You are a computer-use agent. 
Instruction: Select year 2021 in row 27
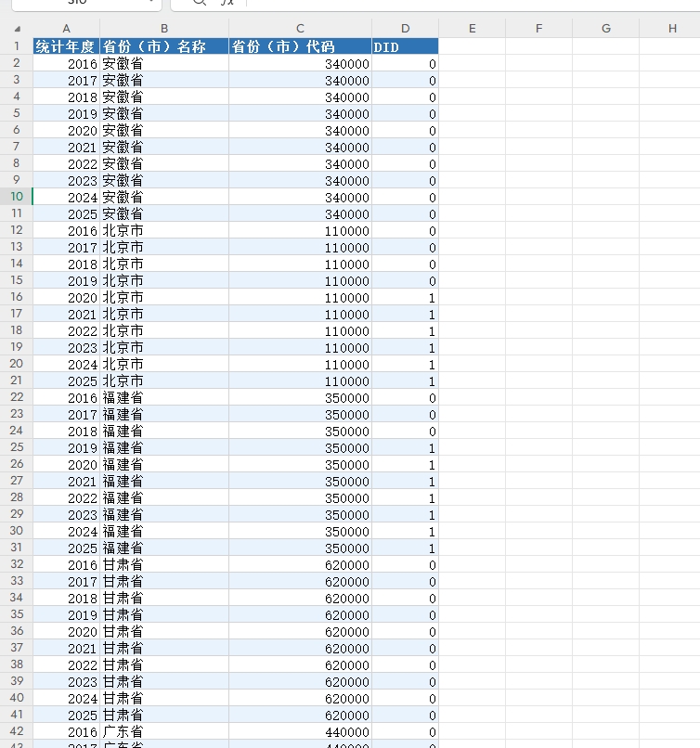point(66,481)
